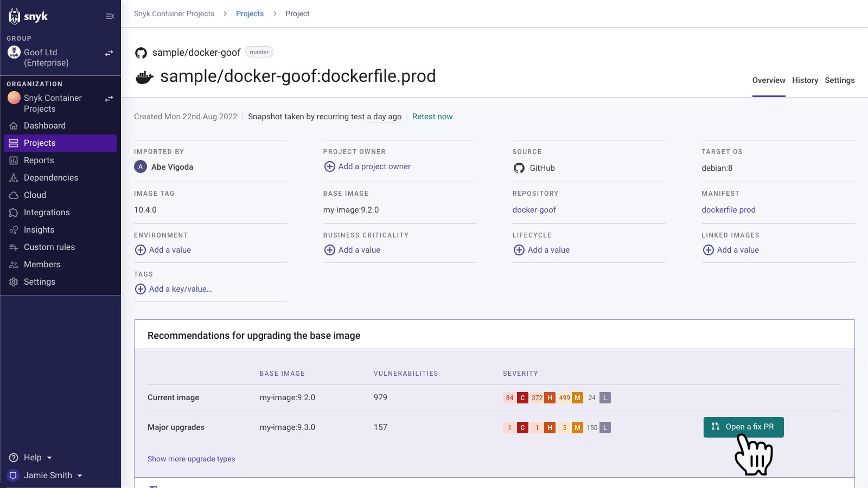Image resolution: width=868 pixels, height=488 pixels.
Task: Go to Dependencies in the sidebar
Action: pyautogui.click(x=50, y=178)
